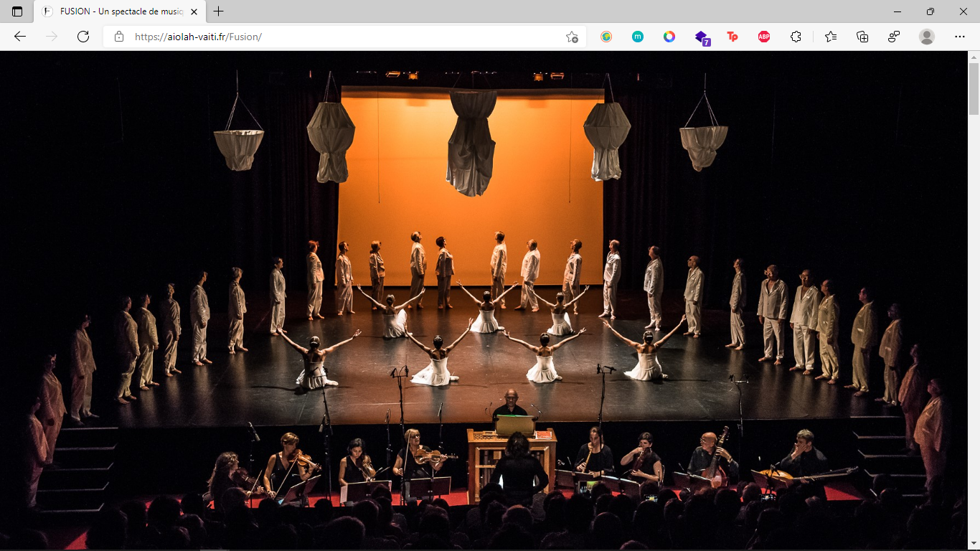This screenshot has width=980, height=551.
Task: Open the Extensions puzzle-piece menu
Action: (795, 36)
